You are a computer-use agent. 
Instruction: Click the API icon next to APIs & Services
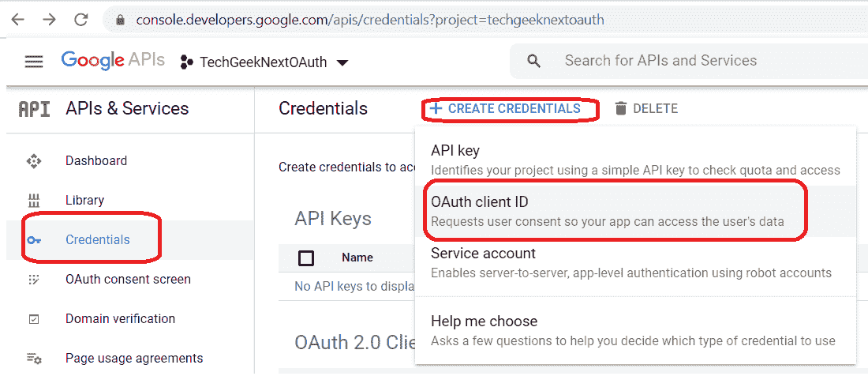pos(34,109)
